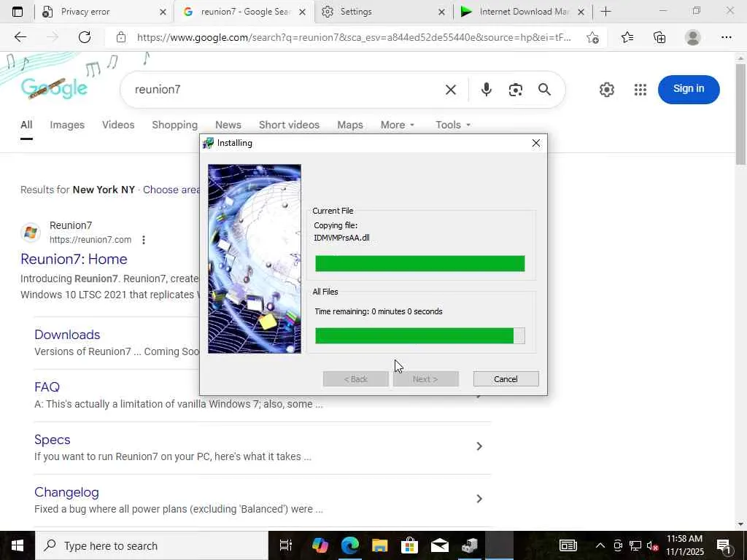Open the FAQ sitelink
Screen dimensions: 747x560
47,387
